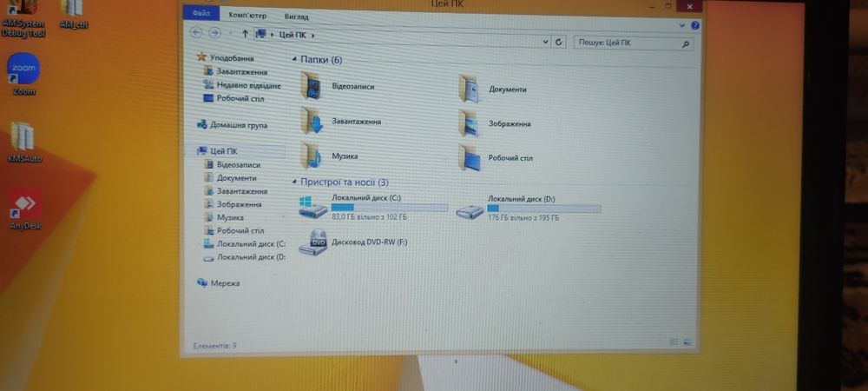Open the Робочий стіл folder in main pane
This screenshot has height=391, width=868.
coord(470,158)
